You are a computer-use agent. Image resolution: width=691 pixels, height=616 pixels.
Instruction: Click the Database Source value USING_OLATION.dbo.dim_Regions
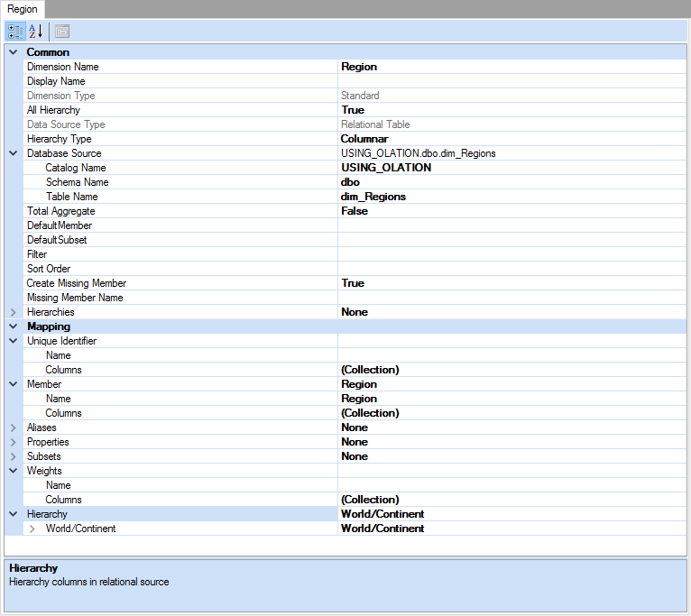point(512,153)
